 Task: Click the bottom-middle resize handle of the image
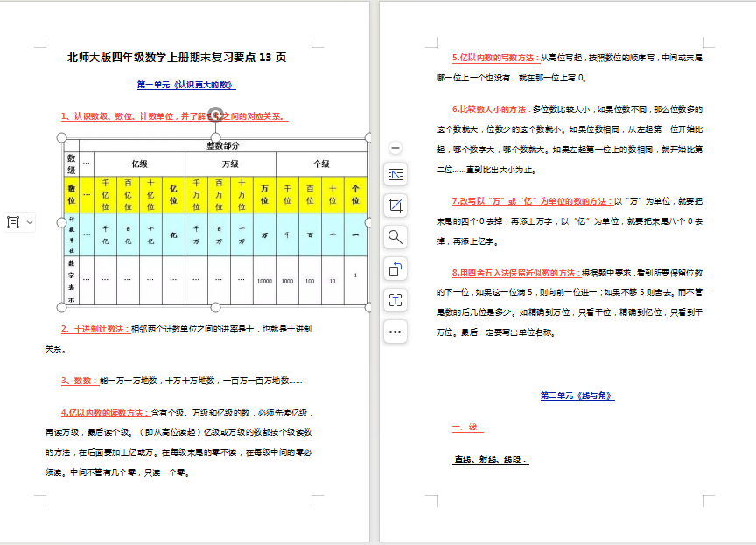(215, 307)
